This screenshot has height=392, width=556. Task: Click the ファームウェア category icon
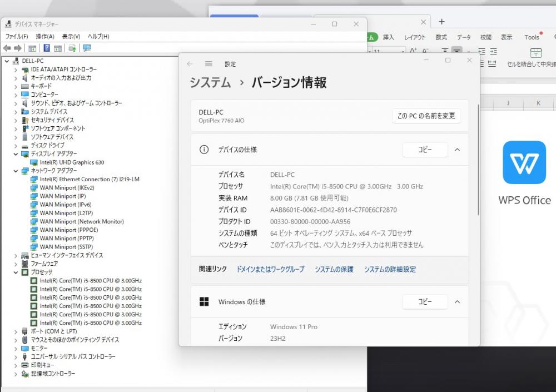click(x=25, y=264)
